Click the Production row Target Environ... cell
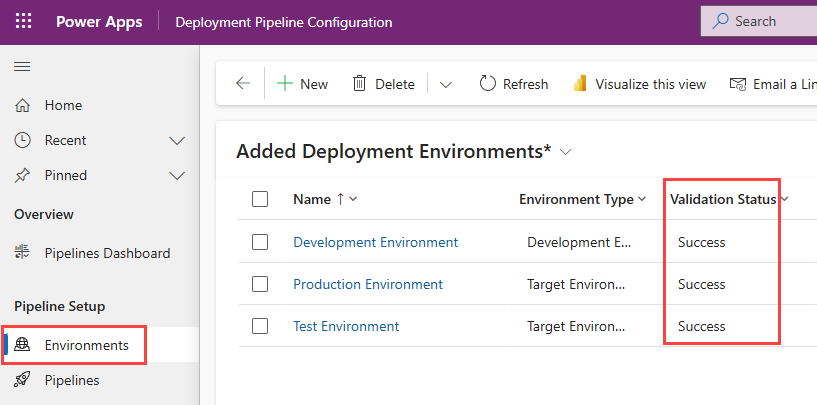Viewport: 817px width, 405px height. click(576, 284)
